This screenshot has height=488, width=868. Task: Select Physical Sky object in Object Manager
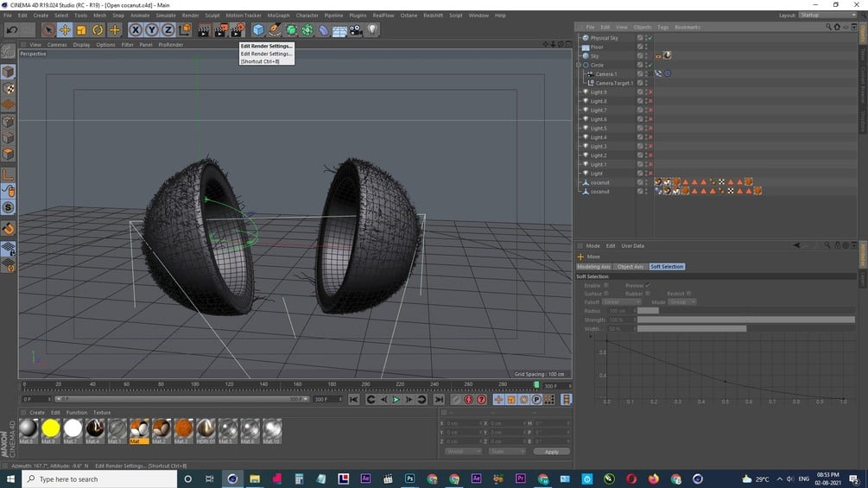point(604,38)
